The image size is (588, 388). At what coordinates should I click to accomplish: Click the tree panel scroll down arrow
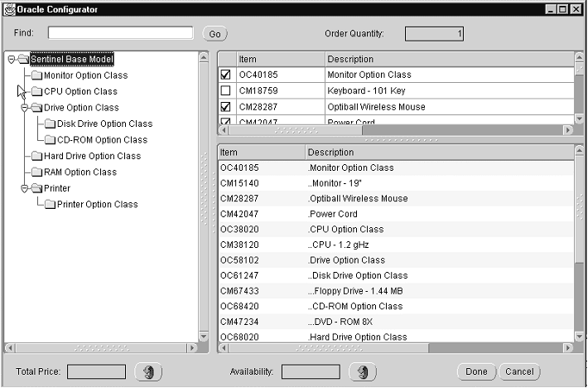click(x=204, y=337)
